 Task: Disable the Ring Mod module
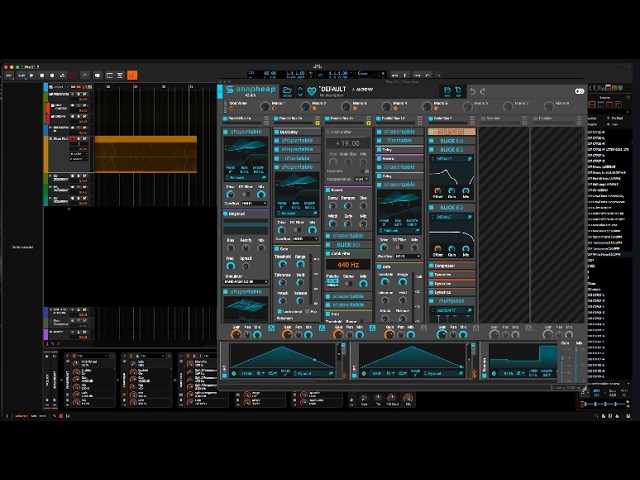(x=225, y=214)
